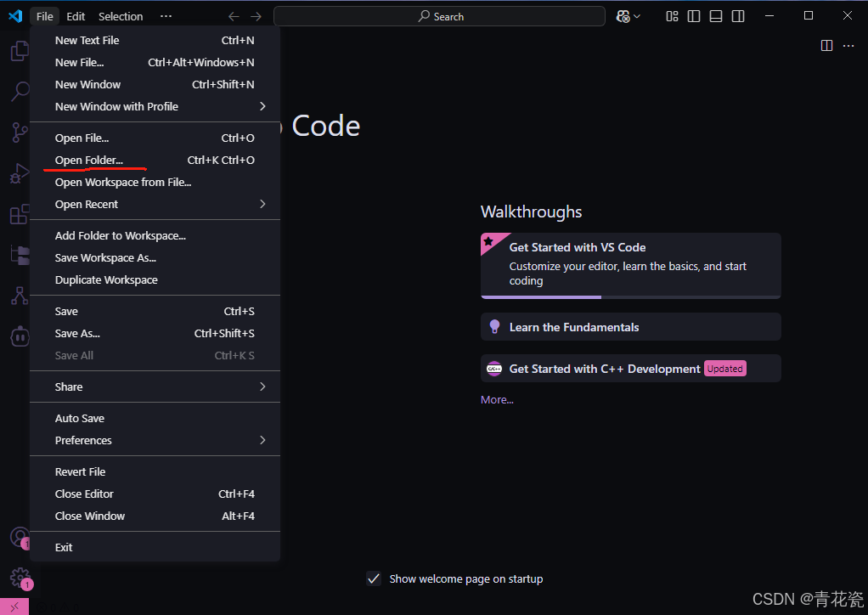Open the Explorer view in activity bar
Screen dimensions: 868x615
20,51
